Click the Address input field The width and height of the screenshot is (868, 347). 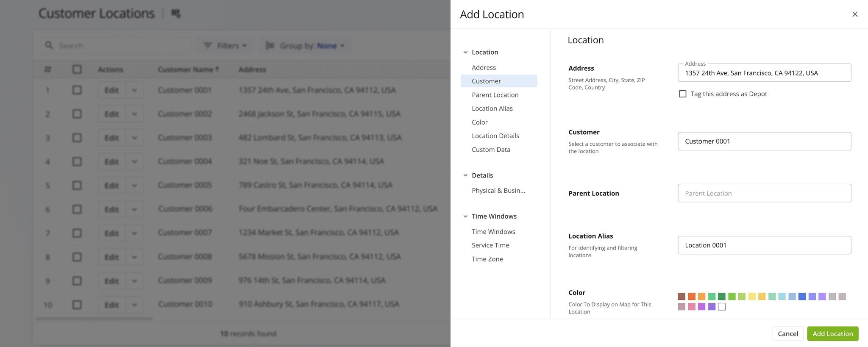[x=764, y=73]
